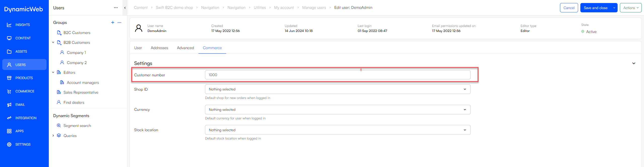The image size is (644, 167).
Task: Open the Email megaphone icon
Action: pyautogui.click(x=9, y=105)
